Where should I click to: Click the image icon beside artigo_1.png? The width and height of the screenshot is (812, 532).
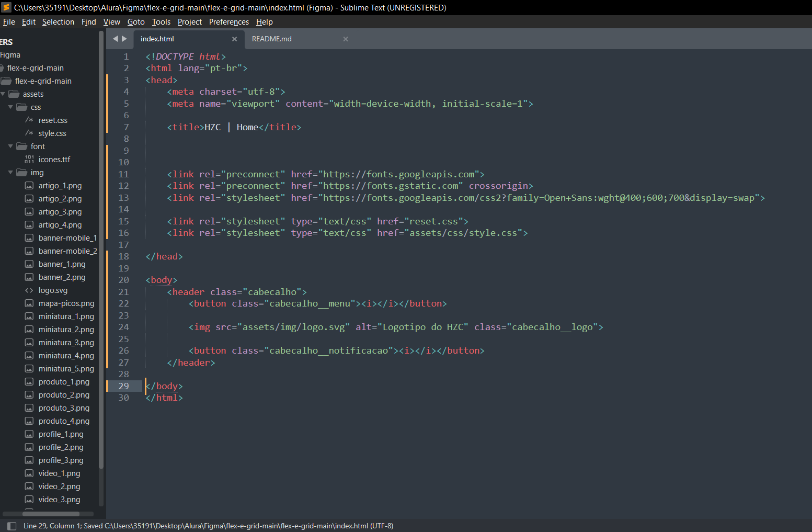29,186
